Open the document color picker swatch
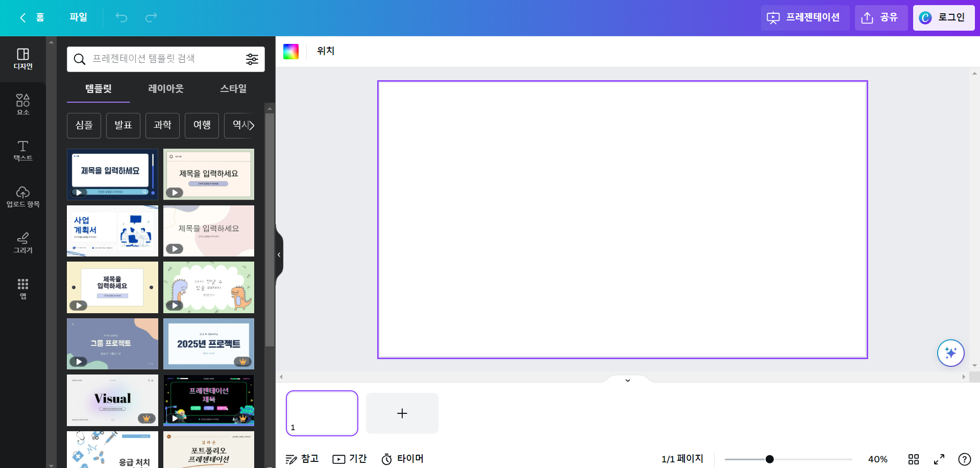980x468 pixels. 291,51
